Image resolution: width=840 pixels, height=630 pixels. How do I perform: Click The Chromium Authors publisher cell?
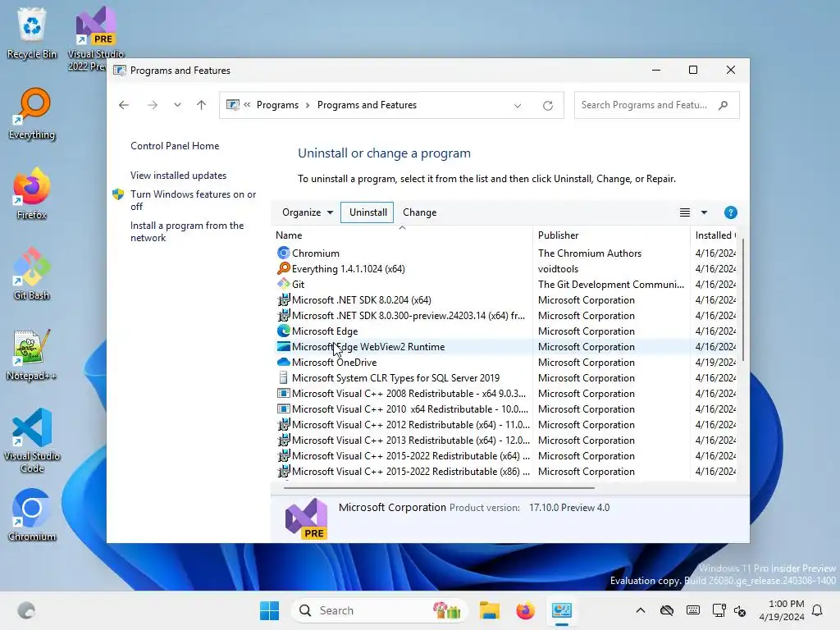590,253
